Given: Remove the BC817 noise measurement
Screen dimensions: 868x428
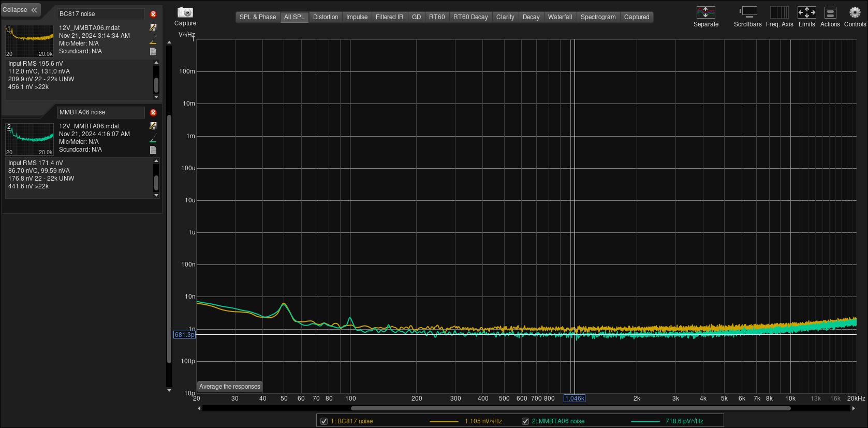Looking at the screenshot, I should pos(153,14).
